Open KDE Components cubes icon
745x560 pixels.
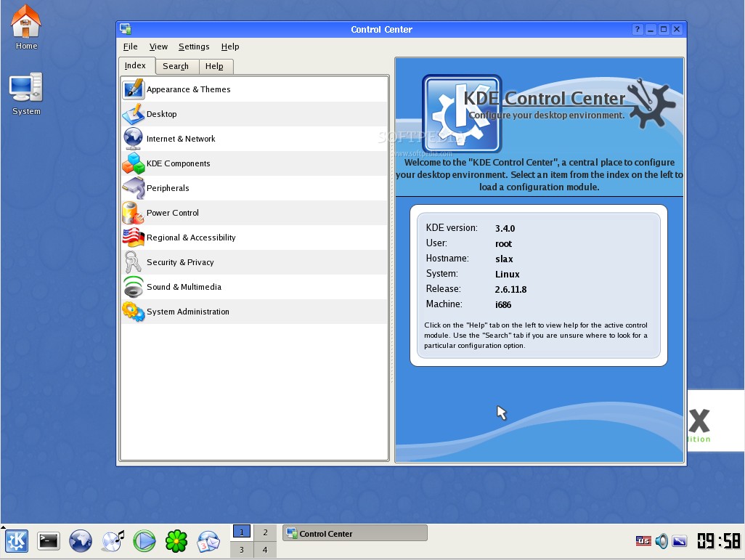[x=133, y=163]
